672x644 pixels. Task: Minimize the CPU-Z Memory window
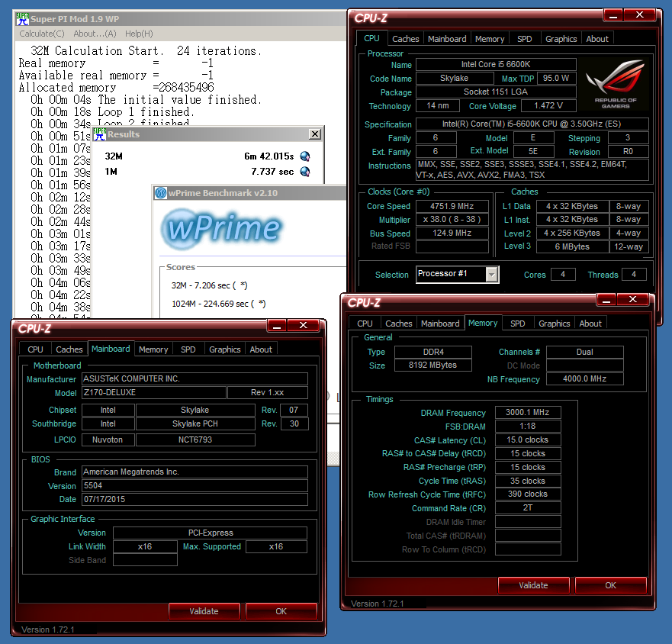pyautogui.click(x=606, y=300)
